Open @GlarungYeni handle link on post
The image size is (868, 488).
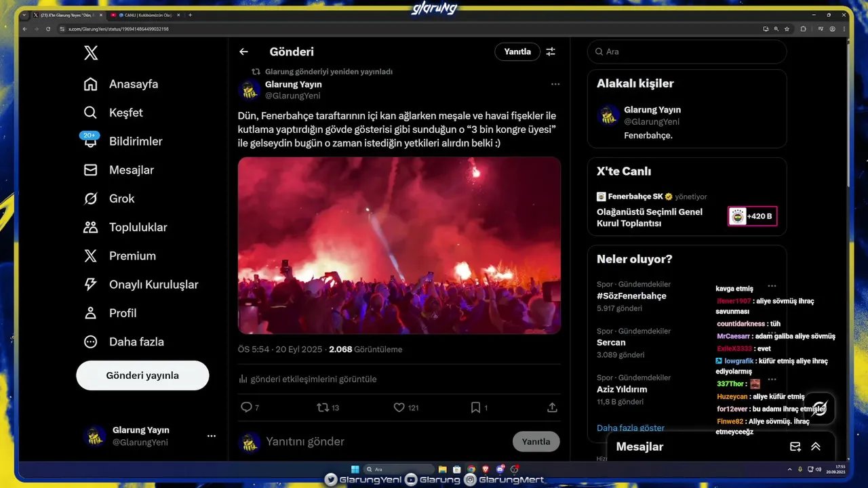293,96
